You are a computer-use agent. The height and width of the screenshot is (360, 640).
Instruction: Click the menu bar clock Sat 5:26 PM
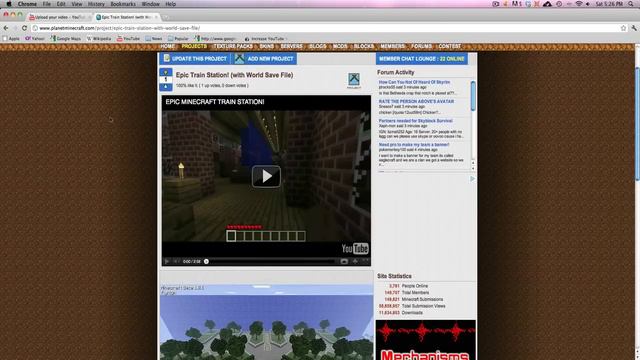tap(609, 4)
